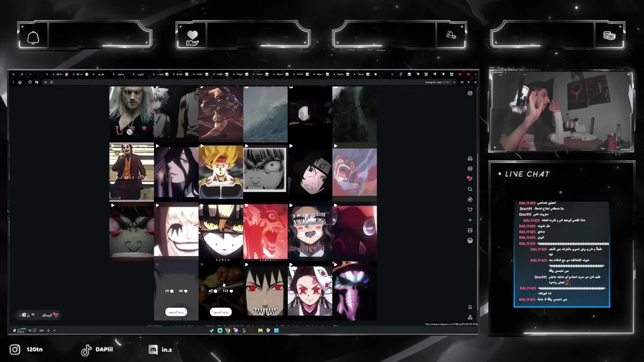Click the Discord icon beside in.z

click(x=153, y=349)
